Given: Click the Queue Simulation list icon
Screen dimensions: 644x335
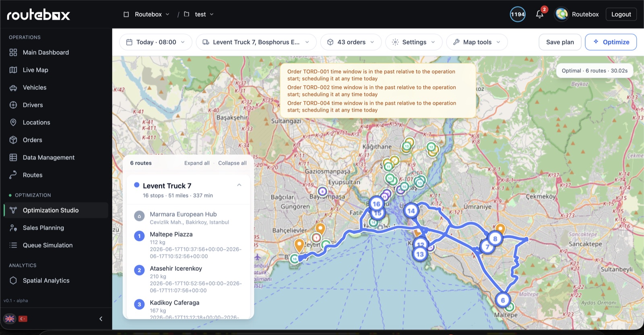Looking at the screenshot, I should click(x=13, y=245).
